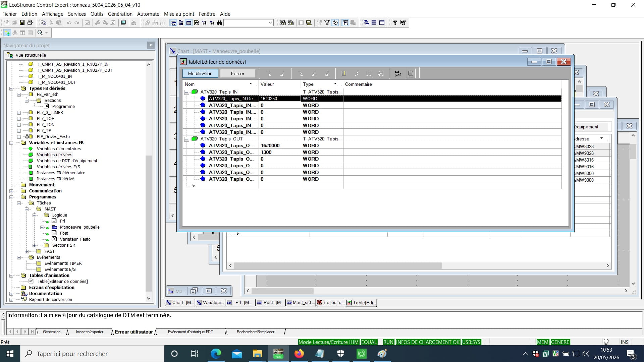Click the %MW8028 address cell

click(x=592, y=146)
